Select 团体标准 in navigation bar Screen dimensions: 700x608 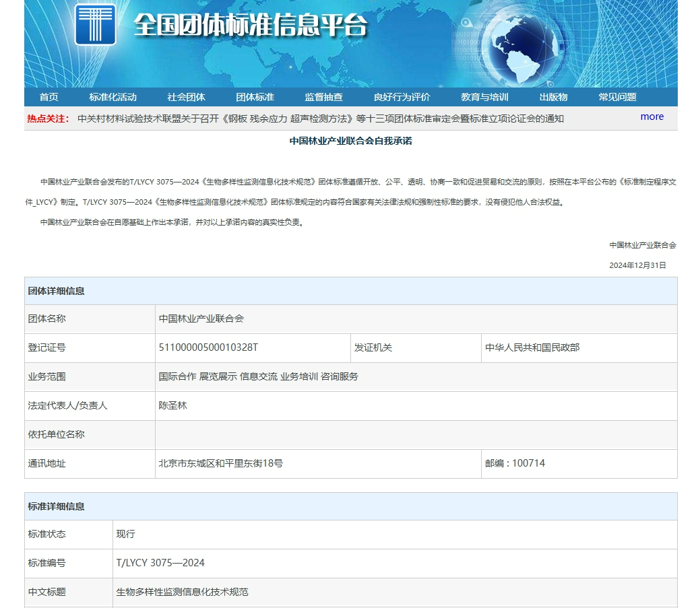(255, 97)
